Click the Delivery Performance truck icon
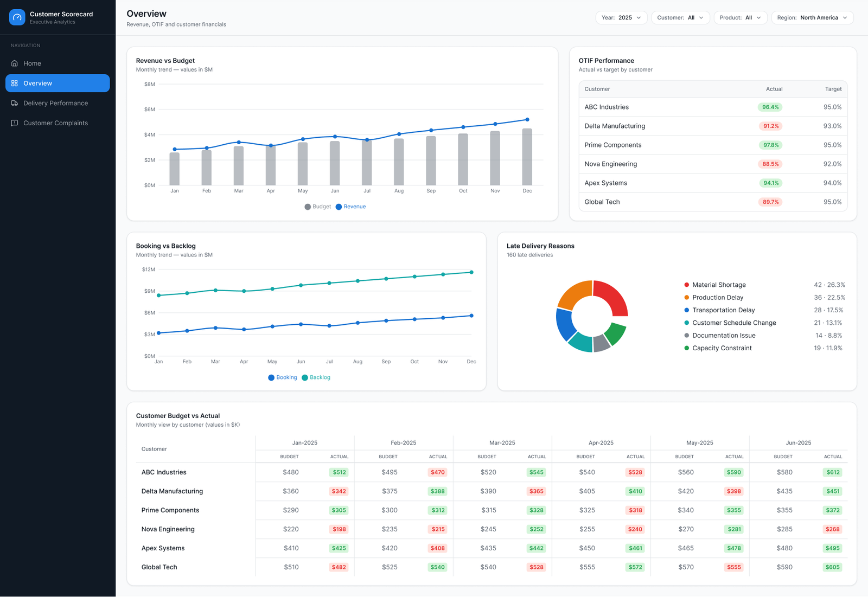 pyautogui.click(x=15, y=103)
